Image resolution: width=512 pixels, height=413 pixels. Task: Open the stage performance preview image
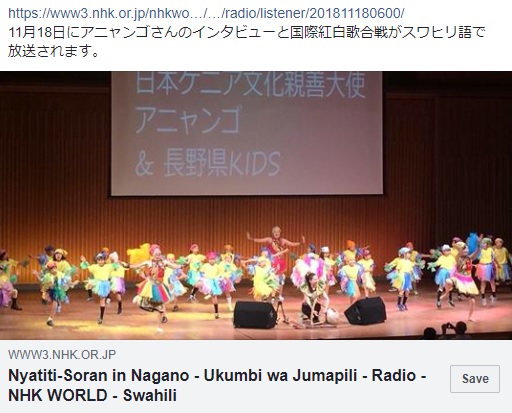(x=256, y=205)
